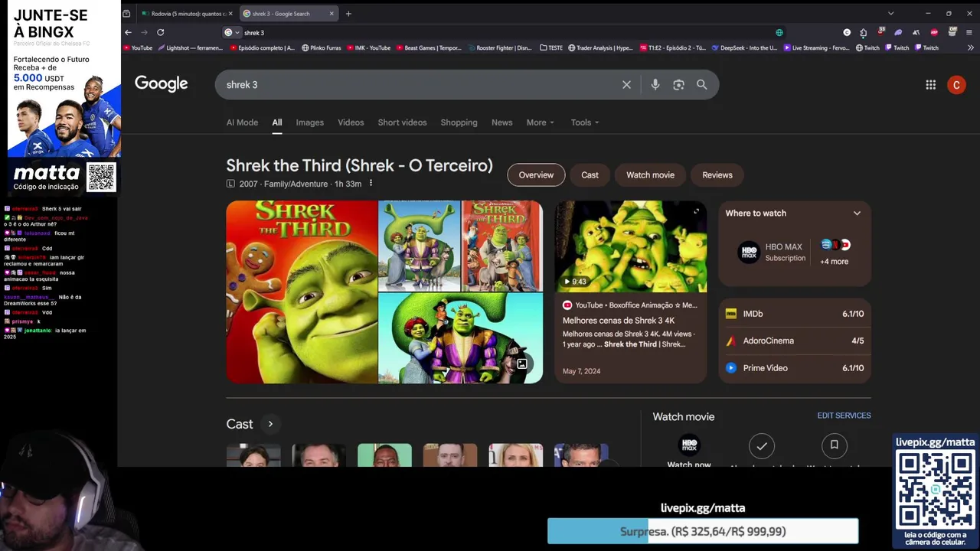This screenshot has height=551, width=980.
Task: Expand the Cast section arrow
Action: [x=270, y=424]
